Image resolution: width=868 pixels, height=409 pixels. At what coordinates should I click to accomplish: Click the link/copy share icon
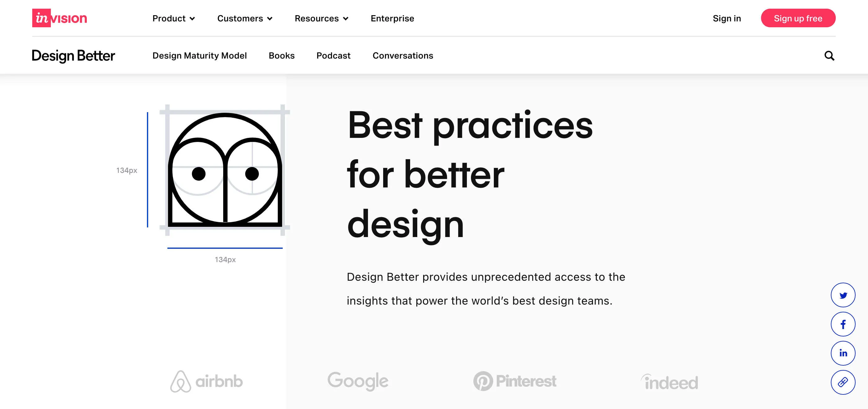(x=843, y=382)
